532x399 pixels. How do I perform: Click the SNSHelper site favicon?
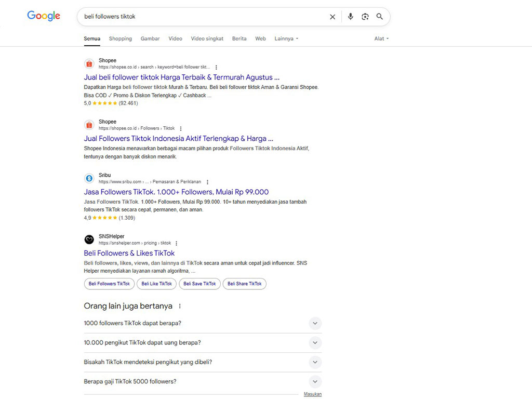[89, 240]
